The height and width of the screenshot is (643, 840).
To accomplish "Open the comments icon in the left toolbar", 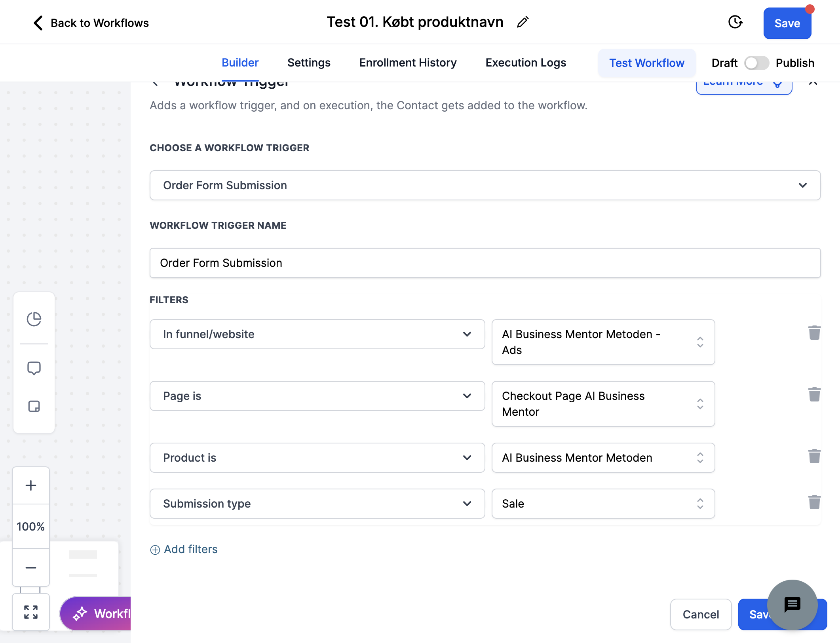I will click(34, 368).
